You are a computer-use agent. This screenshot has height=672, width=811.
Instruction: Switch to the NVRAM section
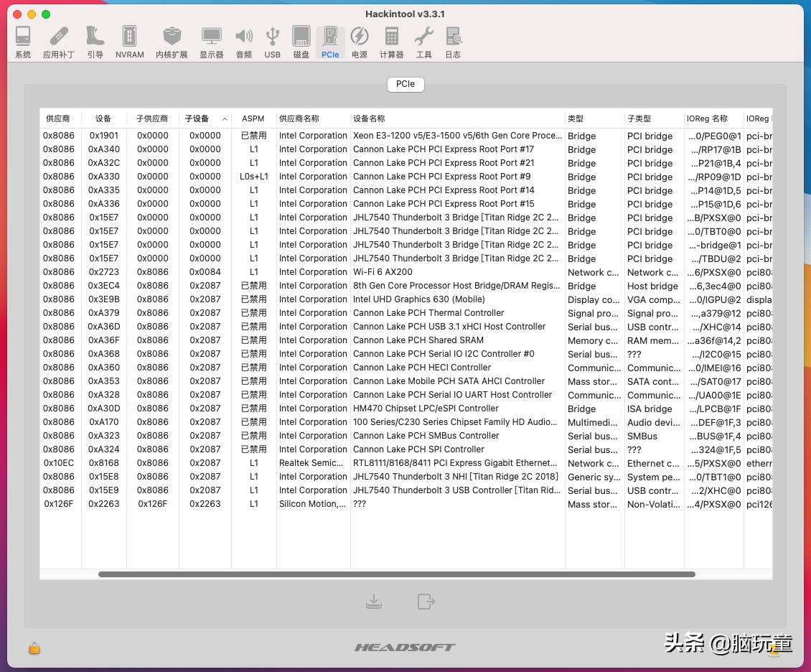click(129, 42)
